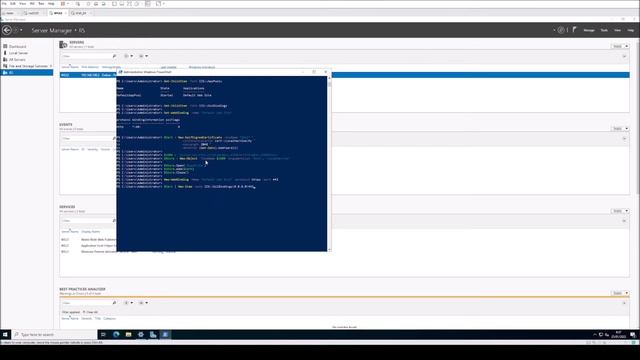Click VMware console view toolbar icon
The height and width of the screenshot is (360, 640).
[148, 4]
